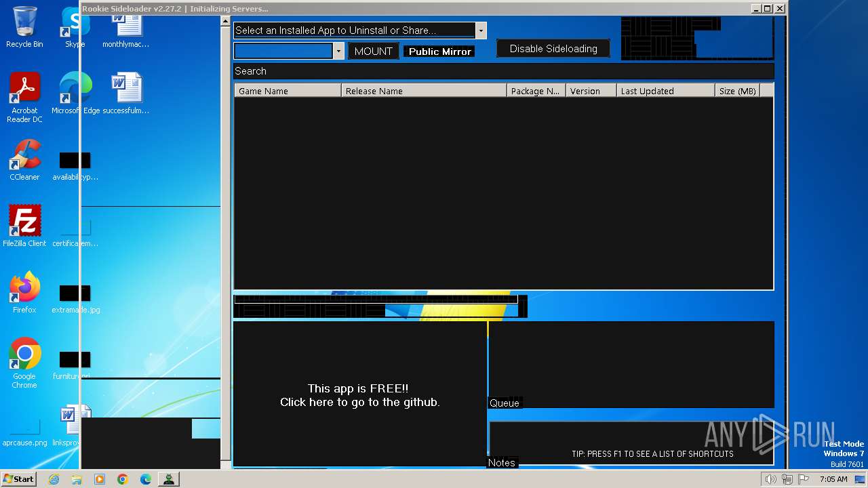Launch Firefox desktop shortcut
The height and width of the screenshot is (488, 868).
click(24, 292)
